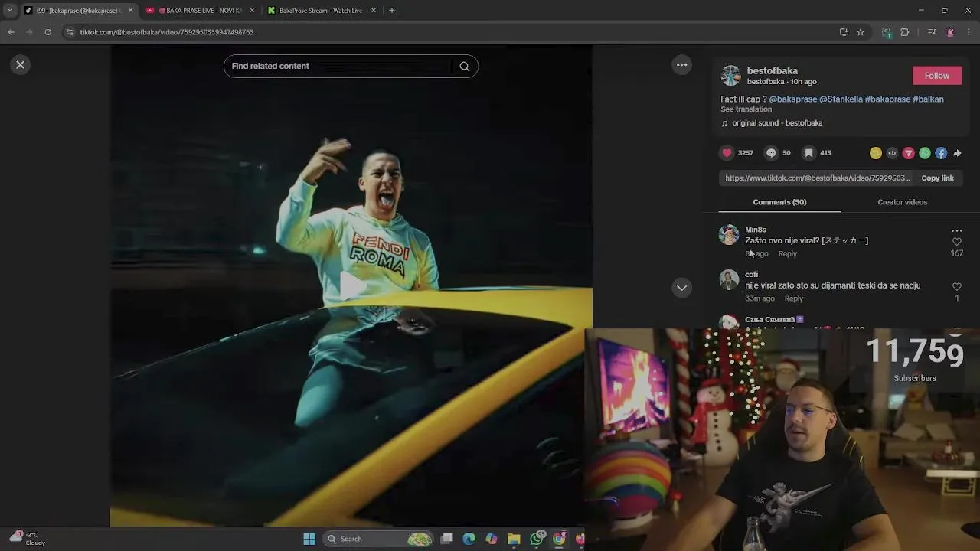Open Copilot from the taskbar
Image resolution: width=980 pixels, height=551 pixels.
tap(492, 539)
